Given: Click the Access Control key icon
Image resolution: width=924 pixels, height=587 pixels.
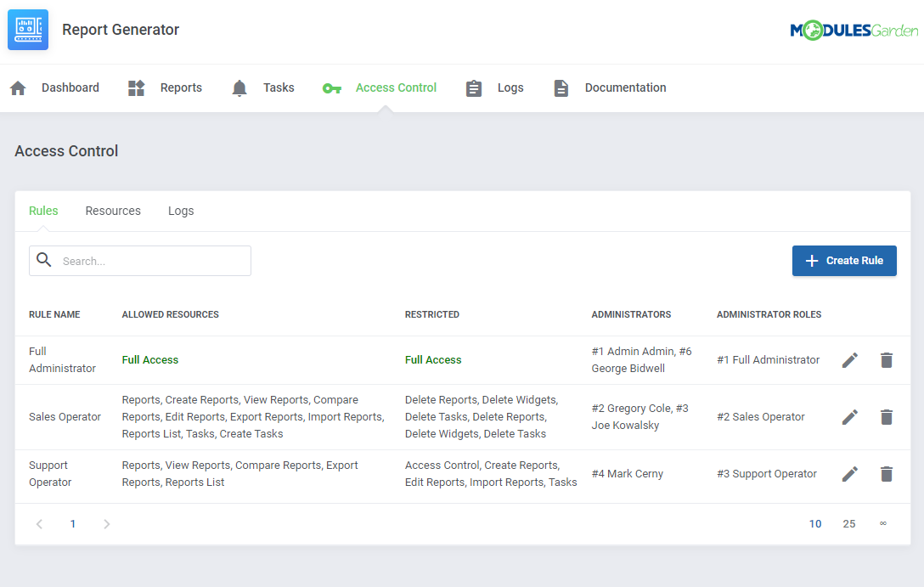Looking at the screenshot, I should [332, 88].
